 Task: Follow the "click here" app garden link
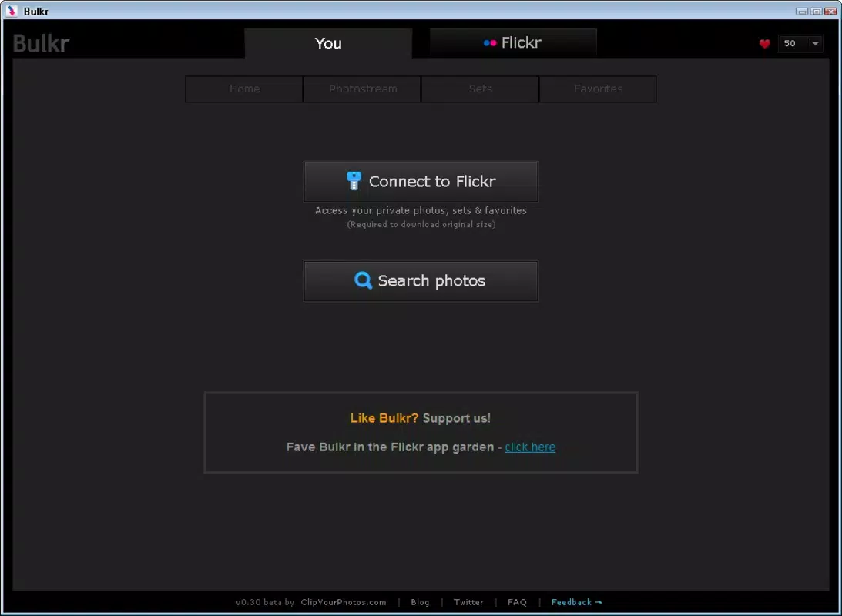530,447
